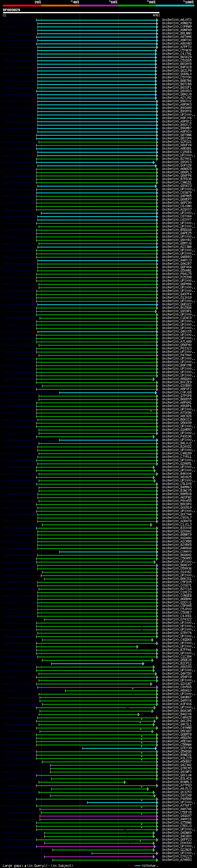Open the UniRef100_B8PIM8 hit
This screenshot has height=868, width=197.
coord(176,365)
